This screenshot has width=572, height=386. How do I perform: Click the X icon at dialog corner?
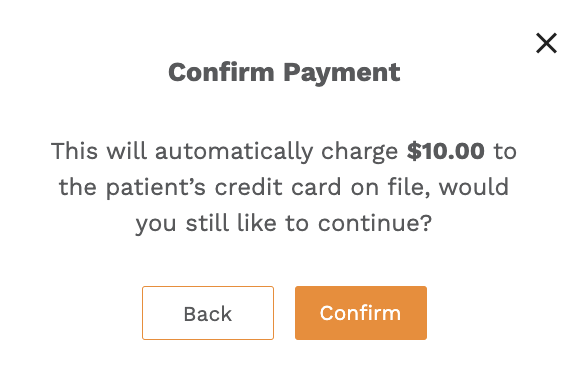click(546, 43)
